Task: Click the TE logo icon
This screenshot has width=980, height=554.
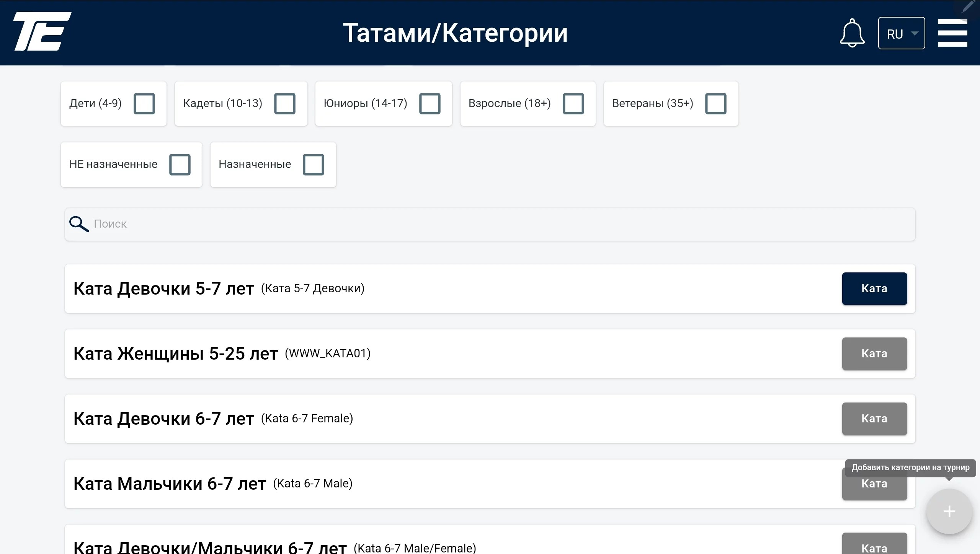Action: [x=42, y=31]
